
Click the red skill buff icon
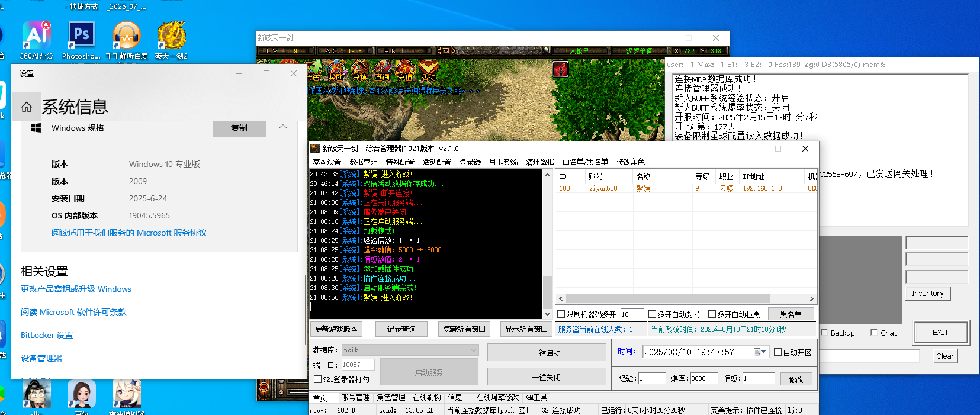pyautogui.click(x=560, y=69)
